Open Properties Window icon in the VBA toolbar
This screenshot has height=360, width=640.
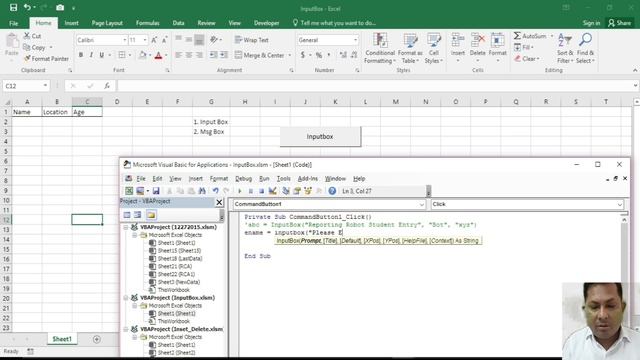[297, 191]
